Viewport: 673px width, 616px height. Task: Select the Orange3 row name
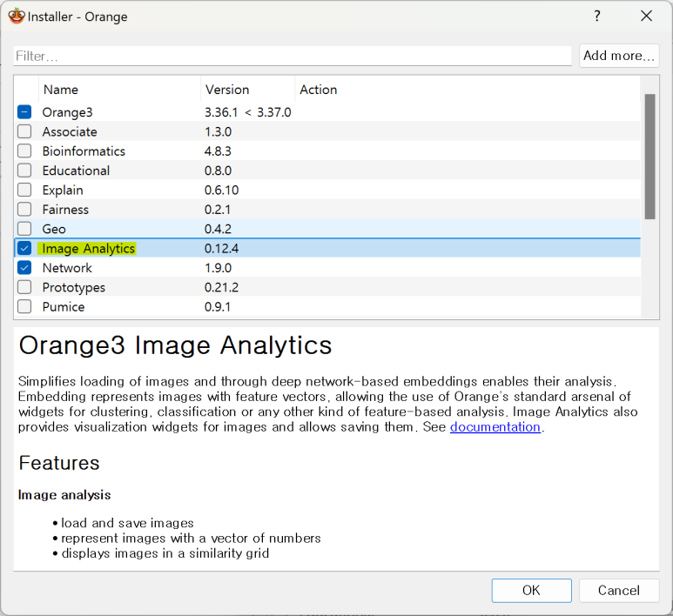(67, 112)
